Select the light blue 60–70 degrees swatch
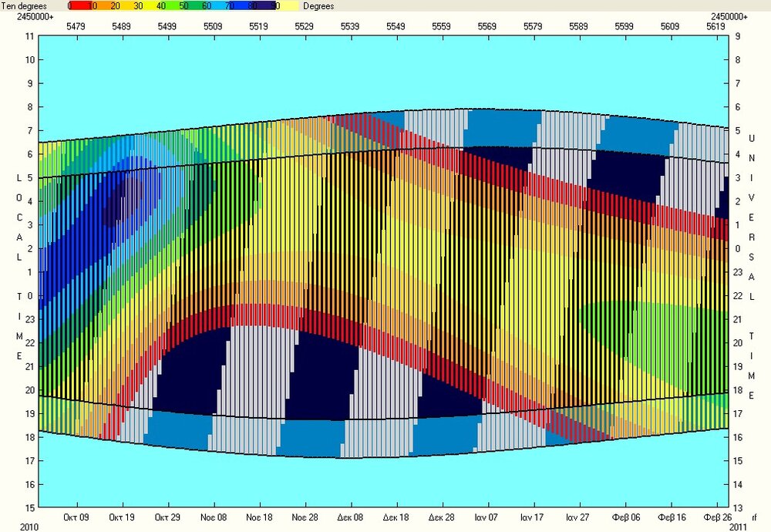 [x=216, y=5]
